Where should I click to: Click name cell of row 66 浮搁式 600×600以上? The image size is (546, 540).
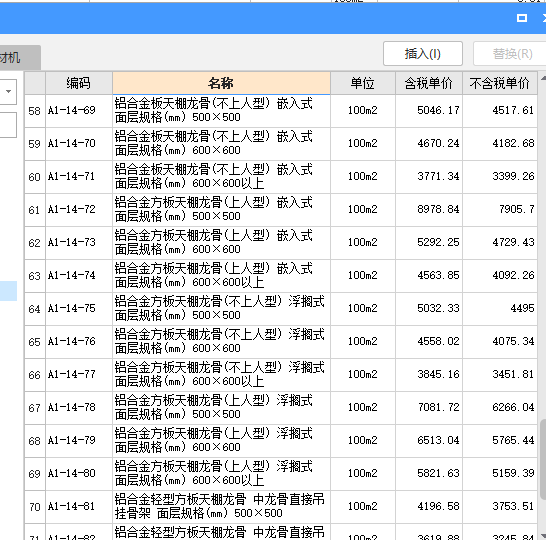pyautogui.click(x=221, y=375)
